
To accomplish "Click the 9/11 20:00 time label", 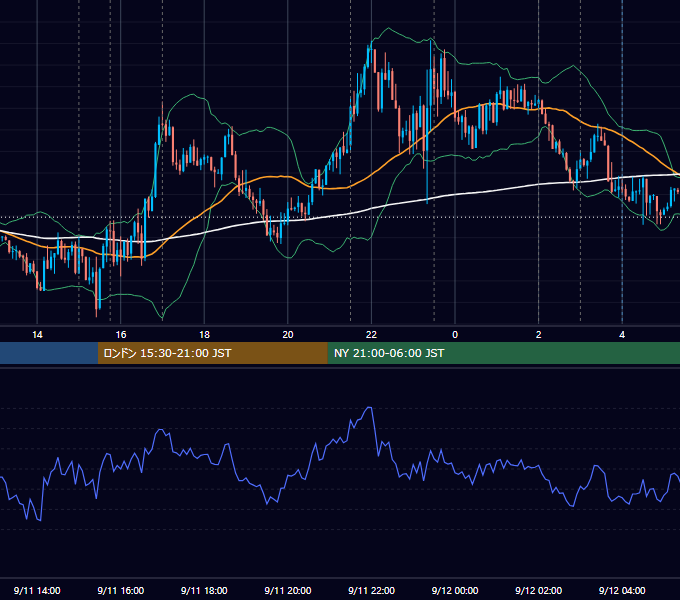I will point(288,590).
